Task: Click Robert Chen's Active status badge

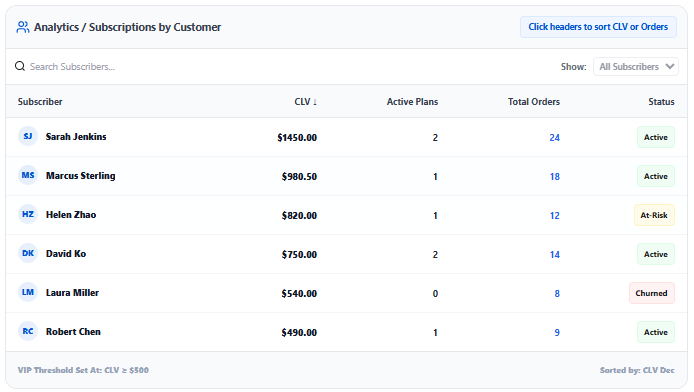Action: pyautogui.click(x=655, y=332)
